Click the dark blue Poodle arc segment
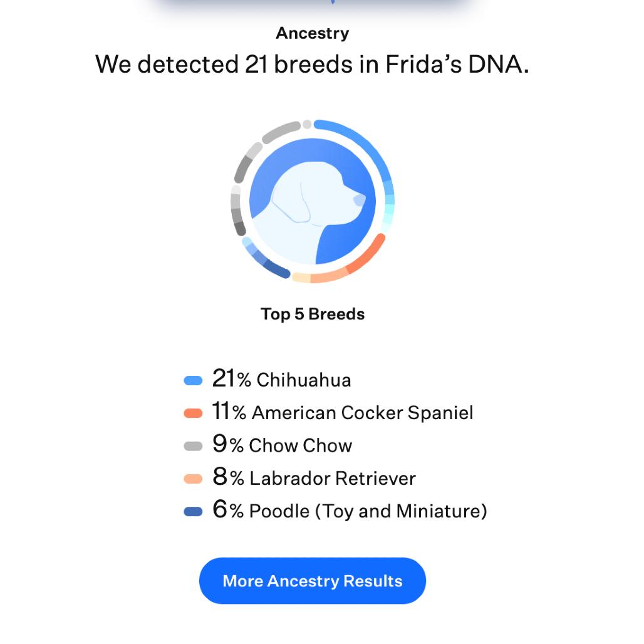 coord(276,269)
